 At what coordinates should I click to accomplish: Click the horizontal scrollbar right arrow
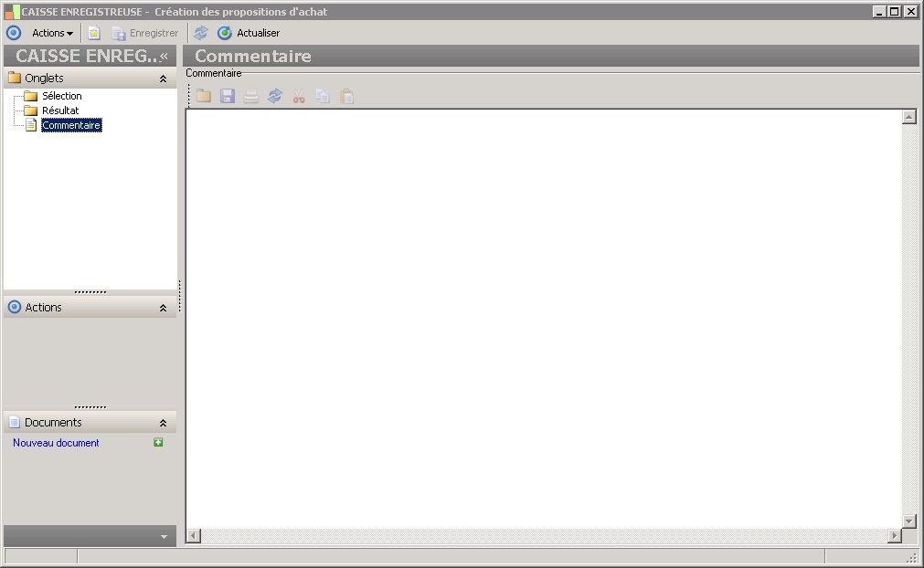tap(895, 536)
